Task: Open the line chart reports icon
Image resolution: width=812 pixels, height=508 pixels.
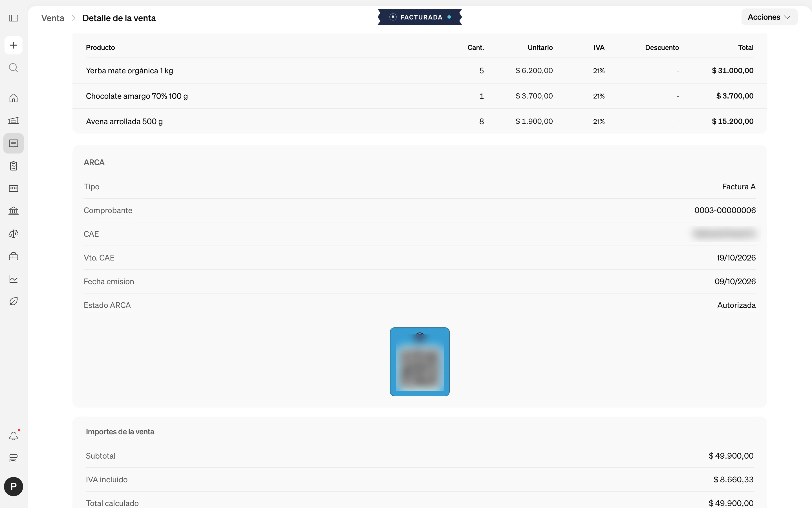Action: 14,279
